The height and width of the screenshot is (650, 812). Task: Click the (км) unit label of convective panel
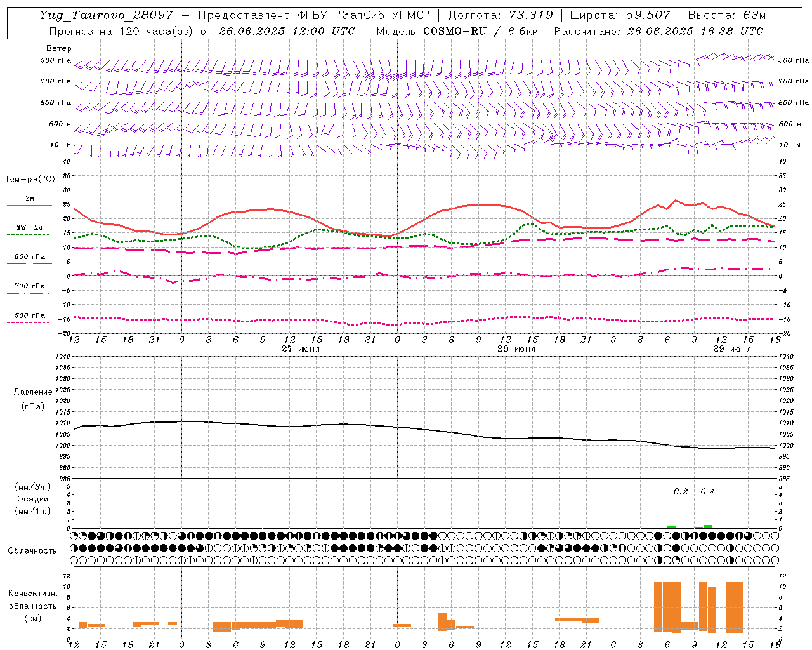(x=32, y=618)
